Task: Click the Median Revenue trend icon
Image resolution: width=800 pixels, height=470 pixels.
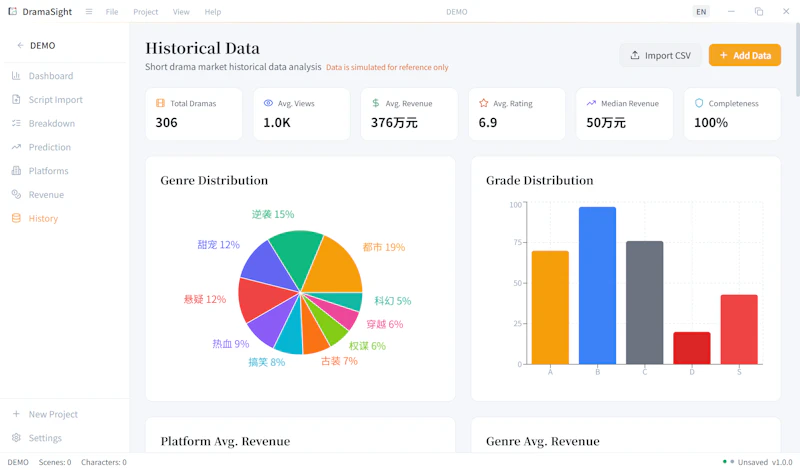Action: (591, 103)
